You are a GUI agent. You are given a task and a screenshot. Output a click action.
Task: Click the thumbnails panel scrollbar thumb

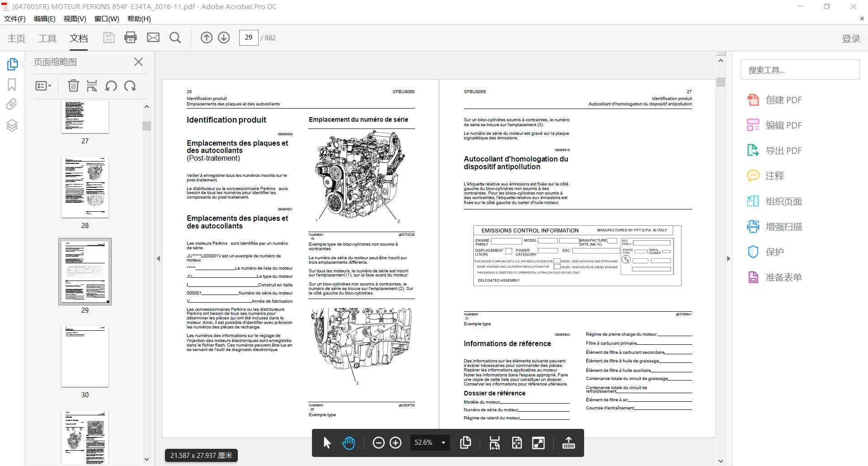(x=146, y=126)
